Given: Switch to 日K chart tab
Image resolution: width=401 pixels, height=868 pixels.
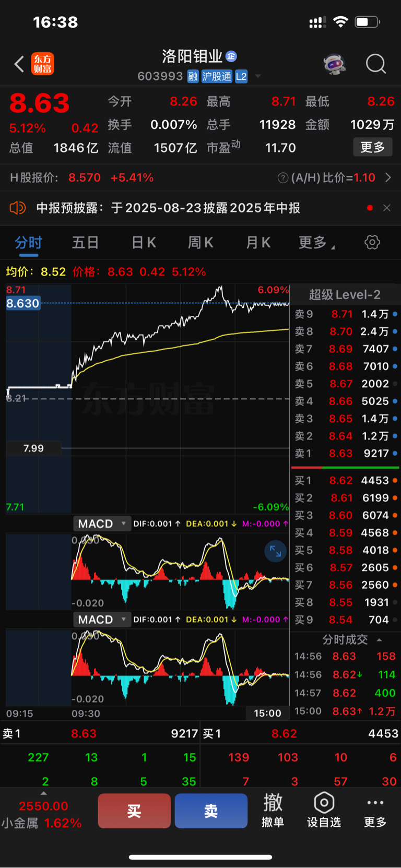Looking at the screenshot, I should click(x=144, y=243).
